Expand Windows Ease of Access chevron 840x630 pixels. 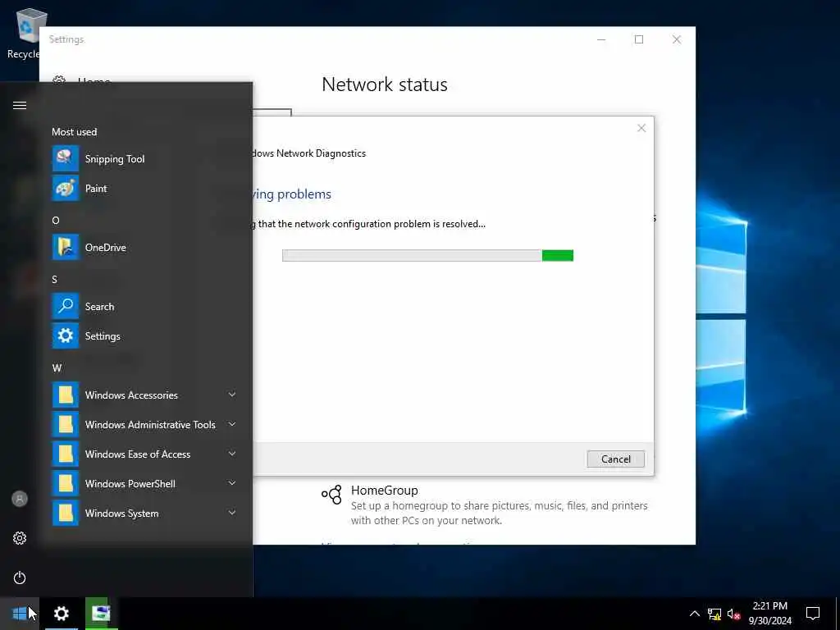pos(232,453)
